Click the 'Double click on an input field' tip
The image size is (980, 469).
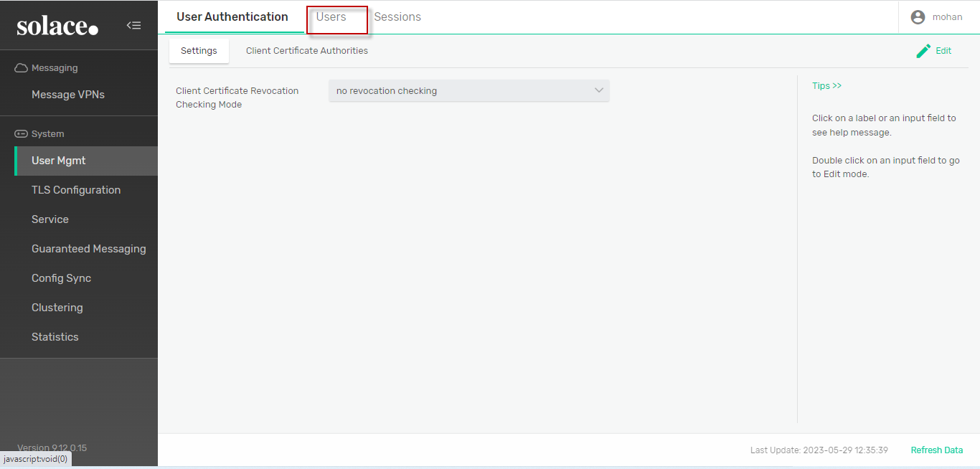(x=886, y=167)
